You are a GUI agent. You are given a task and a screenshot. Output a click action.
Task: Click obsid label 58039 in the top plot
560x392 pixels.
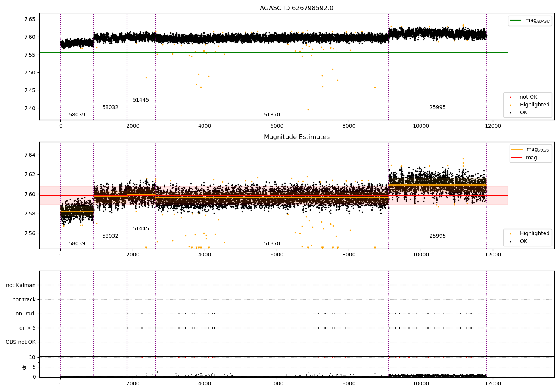(x=77, y=115)
